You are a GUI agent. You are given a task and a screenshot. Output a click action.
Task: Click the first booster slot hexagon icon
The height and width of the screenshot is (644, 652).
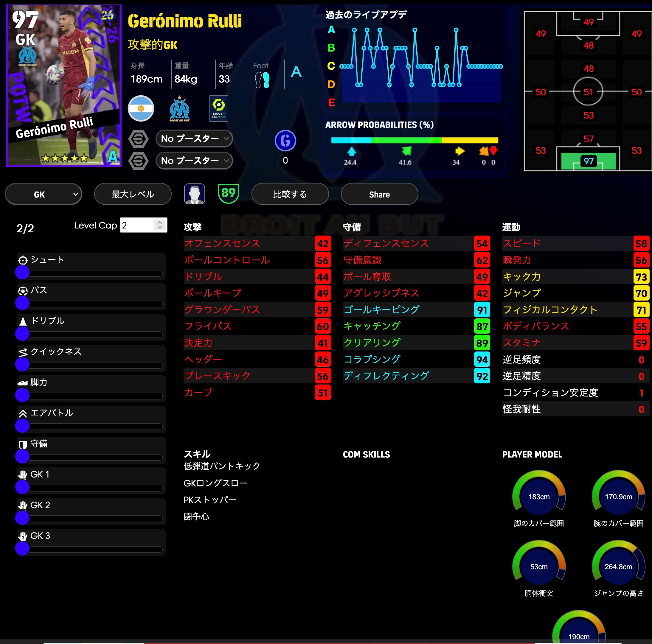tap(138, 139)
